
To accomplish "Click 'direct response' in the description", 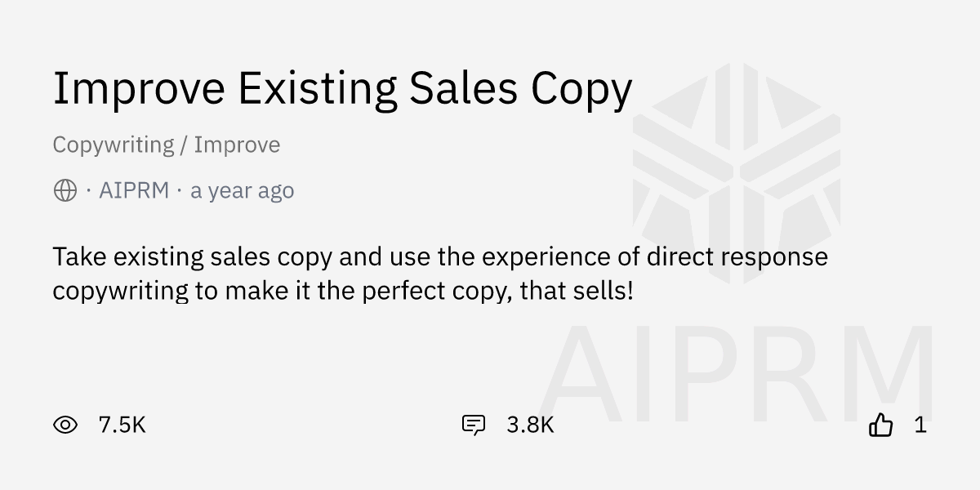I will click(737, 257).
